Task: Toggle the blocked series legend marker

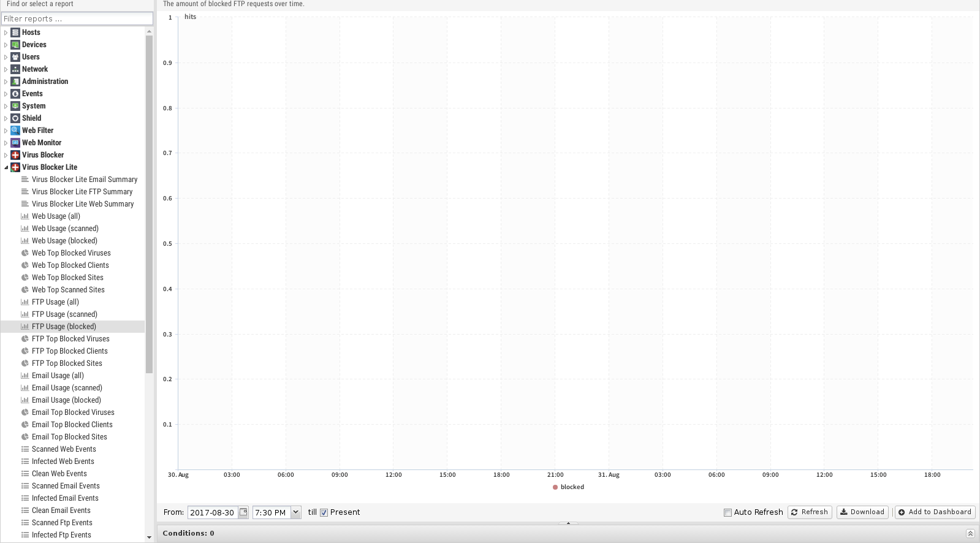Action: point(555,487)
